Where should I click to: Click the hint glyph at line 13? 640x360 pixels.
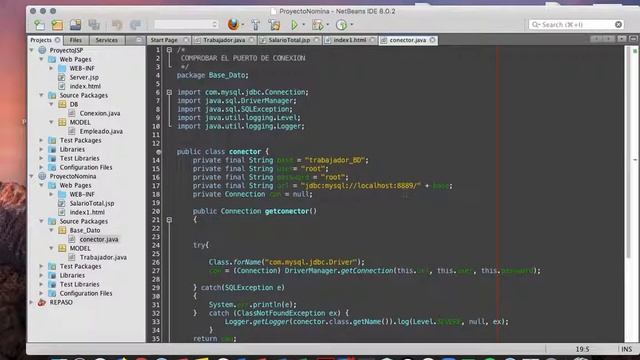[x=158, y=151]
